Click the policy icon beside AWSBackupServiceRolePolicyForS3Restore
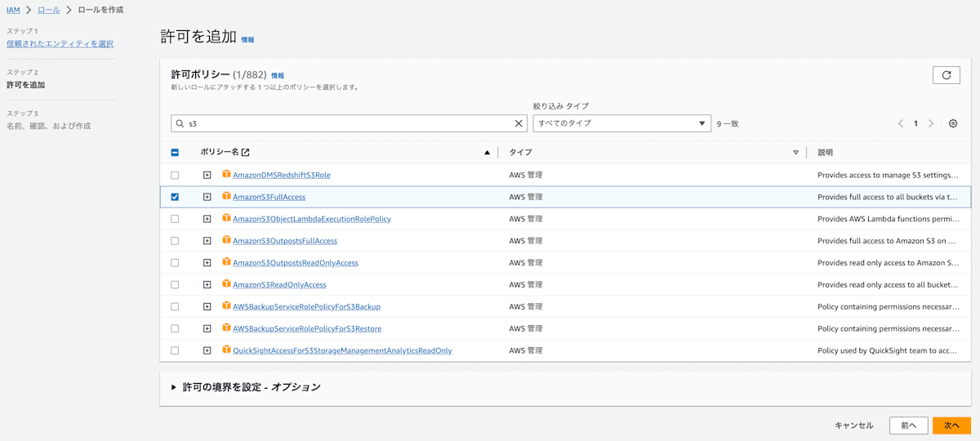This screenshot has width=980, height=441. tap(226, 327)
